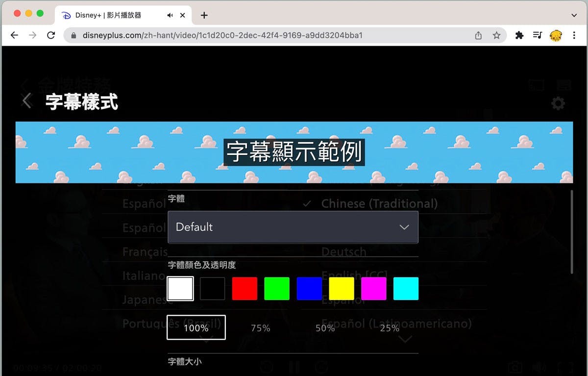Expand the tab search chevron
Image resolution: width=588 pixels, height=376 pixels.
point(574,15)
